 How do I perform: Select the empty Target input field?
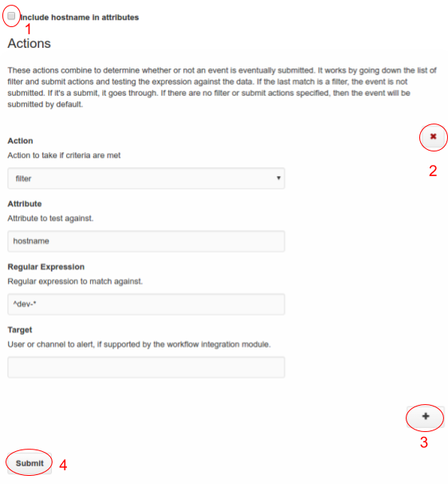tap(146, 367)
